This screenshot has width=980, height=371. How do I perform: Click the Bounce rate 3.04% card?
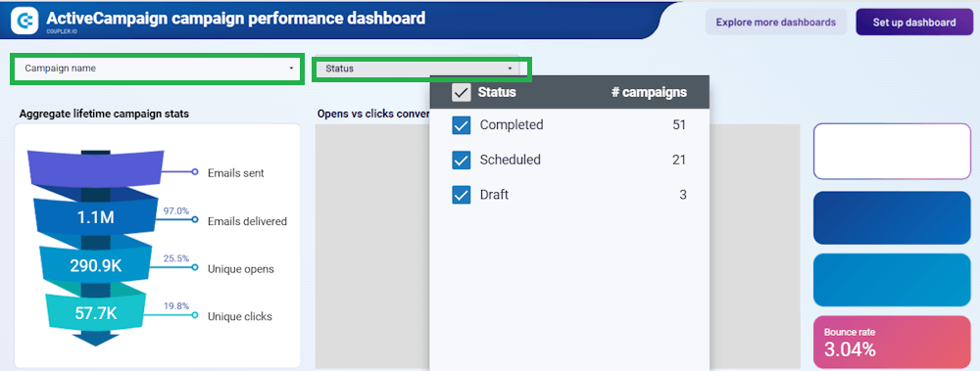[892, 343]
